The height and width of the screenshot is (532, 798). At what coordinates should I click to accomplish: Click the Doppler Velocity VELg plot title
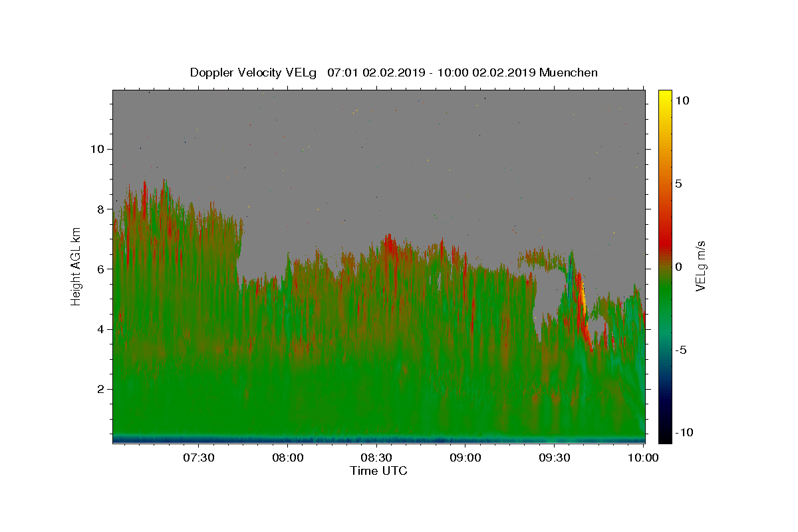394,72
